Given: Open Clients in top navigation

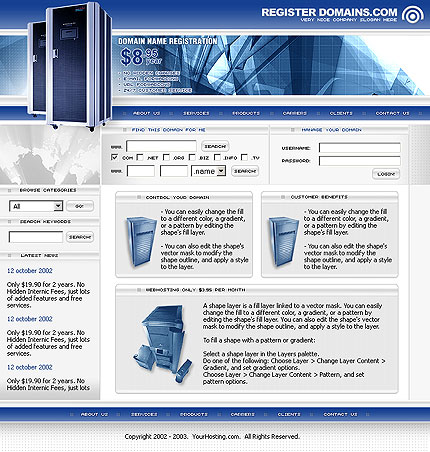Looking at the screenshot, I should pyautogui.click(x=341, y=113).
